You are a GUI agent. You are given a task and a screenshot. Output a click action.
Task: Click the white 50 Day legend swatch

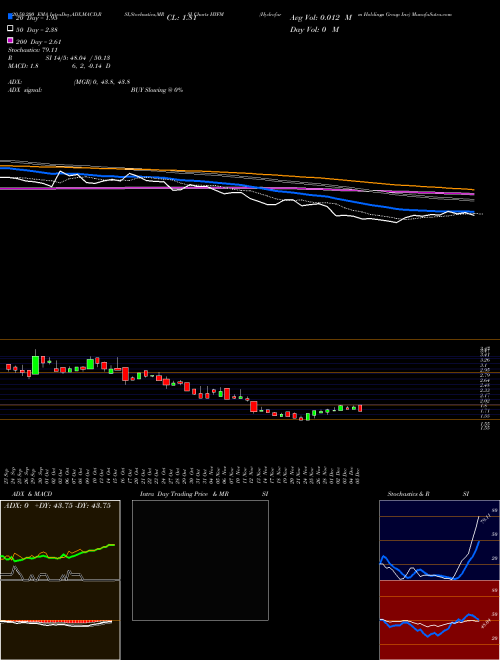pyautogui.click(x=10, y=29)
